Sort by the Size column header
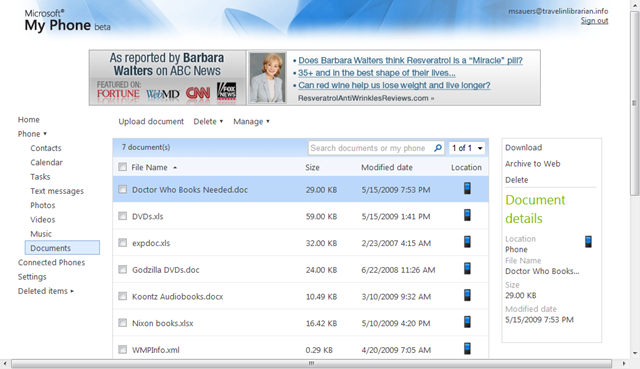The image size is (640, 369). 312,167
